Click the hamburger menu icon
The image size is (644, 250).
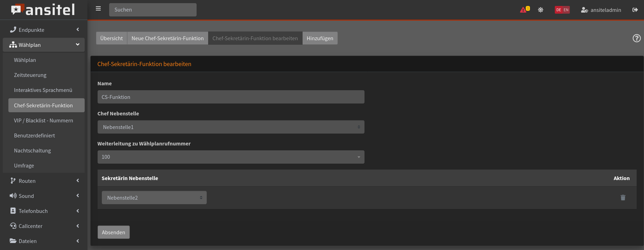[98, 9]
